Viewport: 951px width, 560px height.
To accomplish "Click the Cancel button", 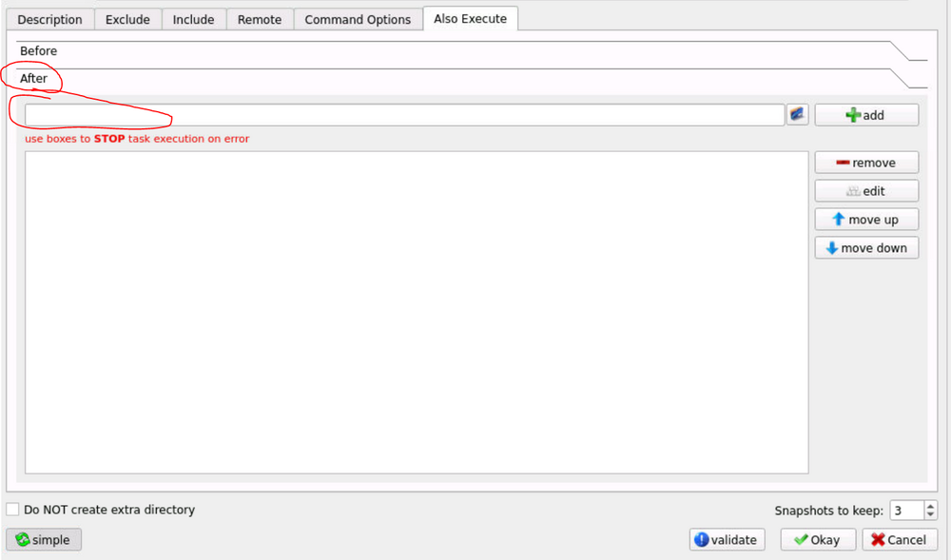I will (900, 539).
